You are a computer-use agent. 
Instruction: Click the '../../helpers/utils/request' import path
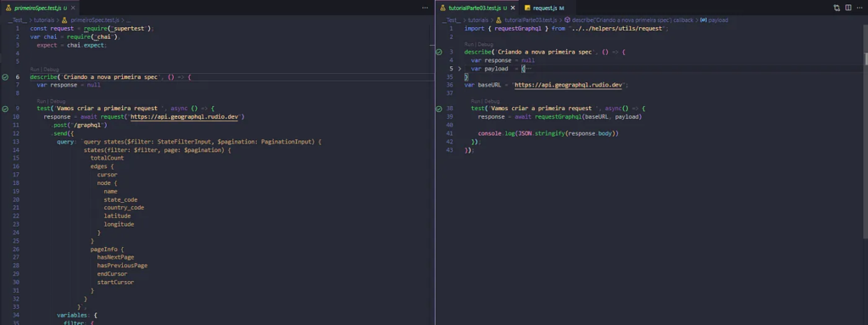tap(618, 29)
